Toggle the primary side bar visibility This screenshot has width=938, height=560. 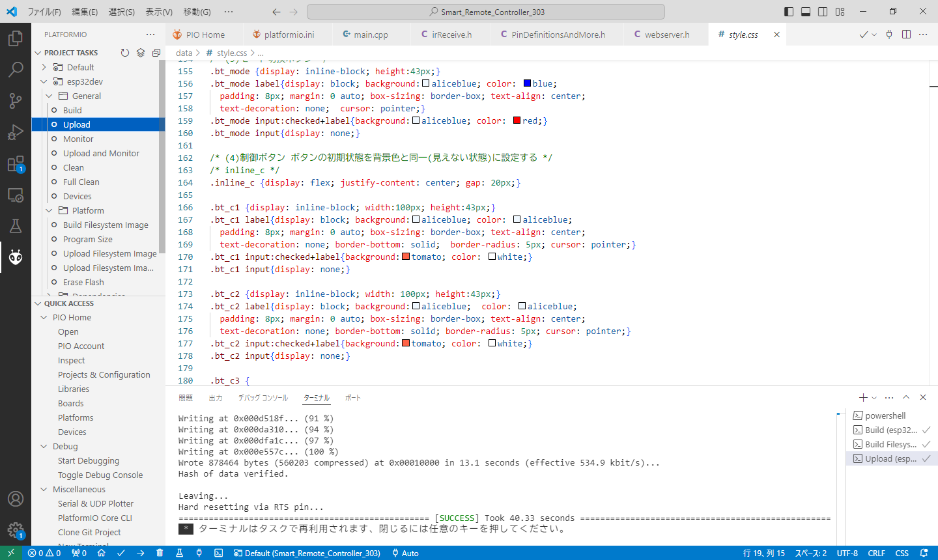click(x=789, y=12)
